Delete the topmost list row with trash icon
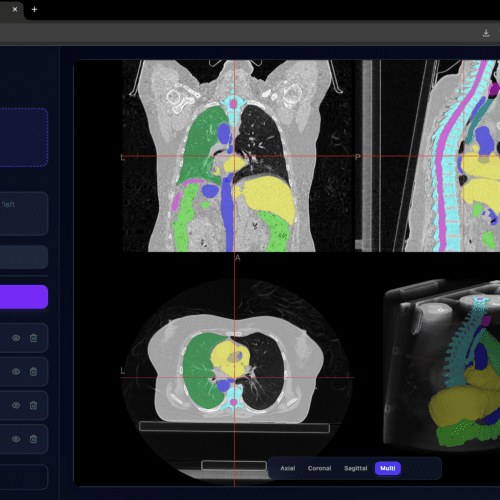 pos(33,338)
